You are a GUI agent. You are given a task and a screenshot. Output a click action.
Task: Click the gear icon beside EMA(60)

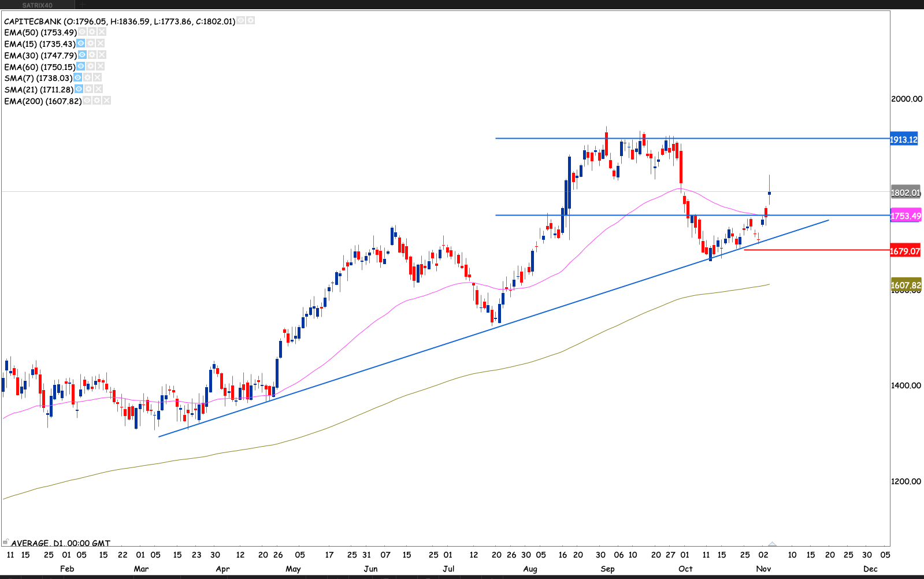pyautogui.click(x=91, y=67)
